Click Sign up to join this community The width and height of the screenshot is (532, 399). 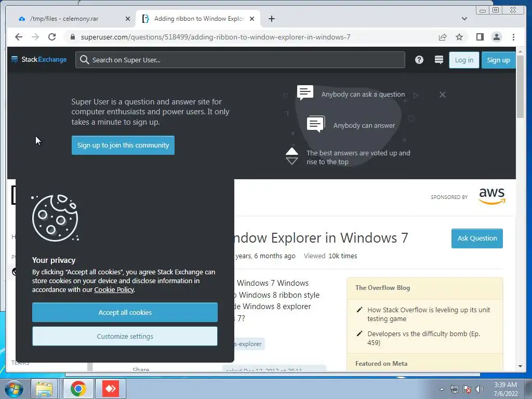coord(123,145)
